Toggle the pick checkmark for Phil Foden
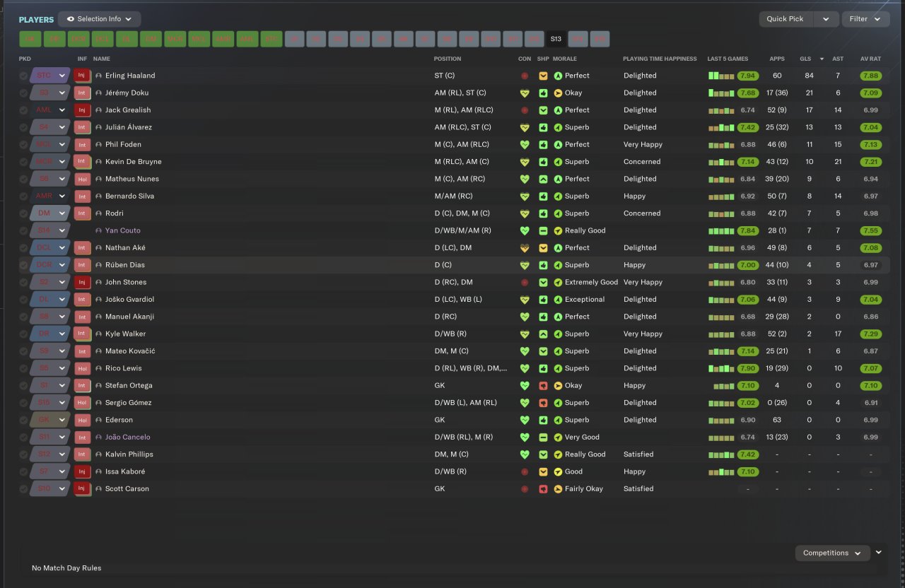Screen dimensions: 905x588 coord(23,145)
